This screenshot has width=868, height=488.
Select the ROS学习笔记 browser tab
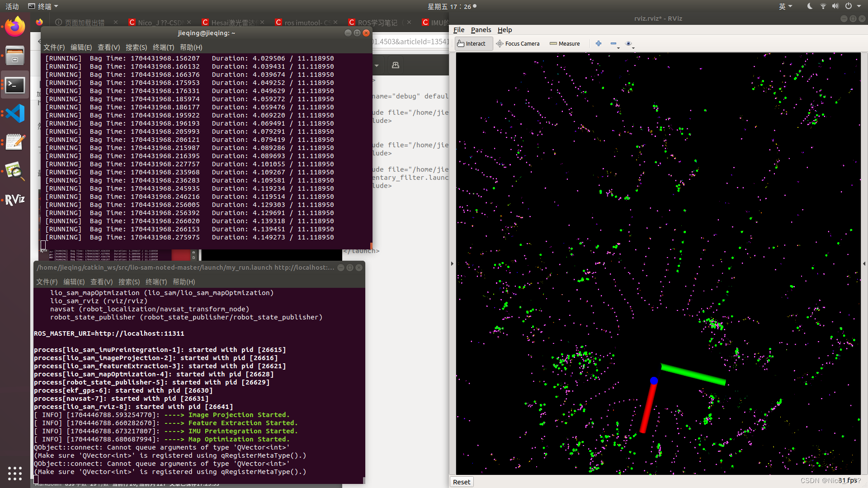point(378,22)
